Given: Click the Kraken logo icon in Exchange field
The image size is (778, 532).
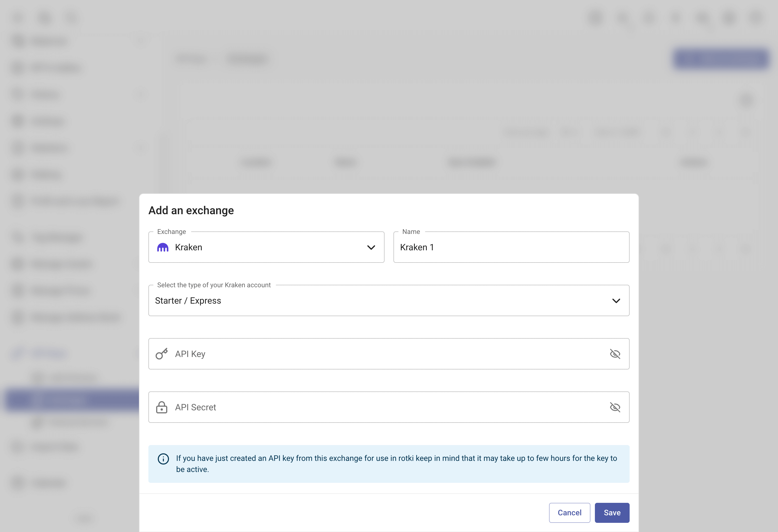Looking at the screenshot, I should (x=163, y=248).
